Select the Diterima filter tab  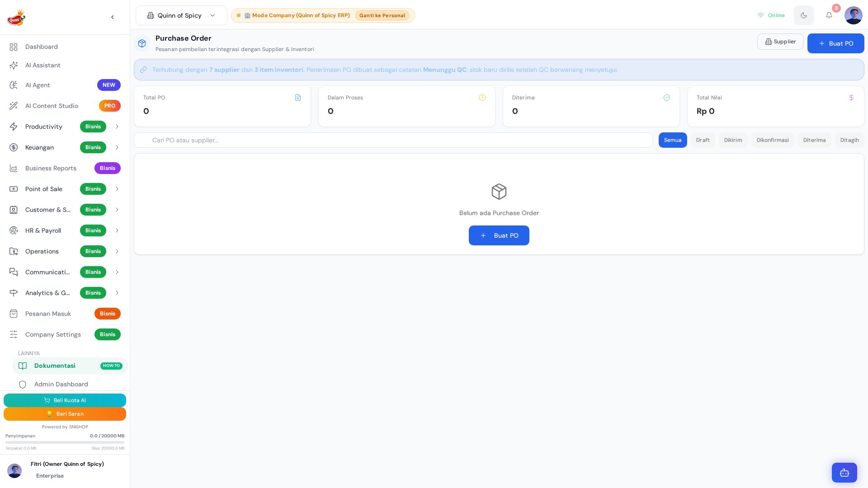coord(814,140)
